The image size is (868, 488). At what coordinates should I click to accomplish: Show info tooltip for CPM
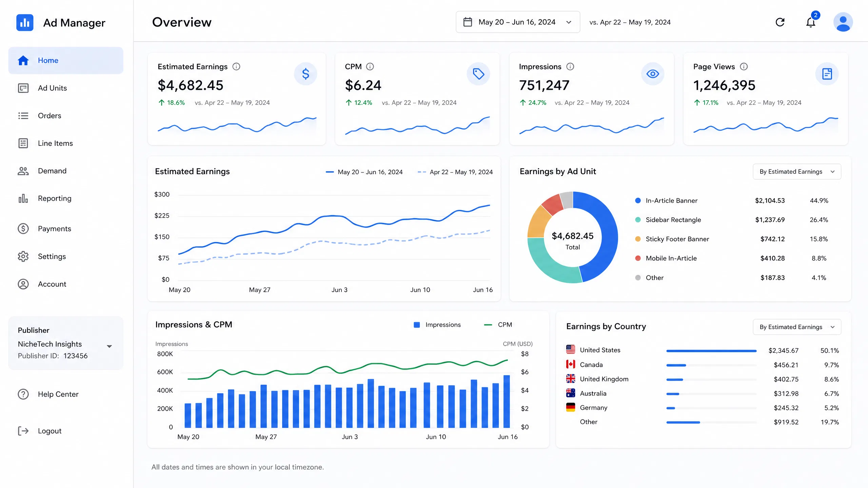coord(370,67)
